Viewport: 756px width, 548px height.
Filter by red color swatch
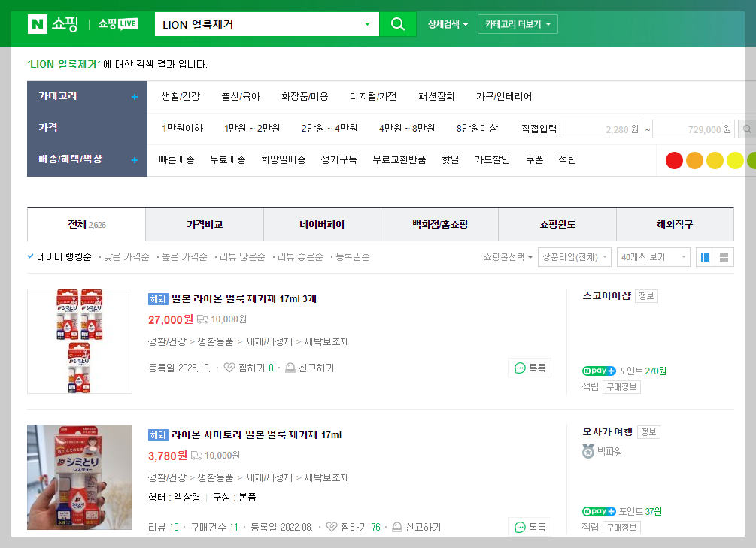point(674,161)
